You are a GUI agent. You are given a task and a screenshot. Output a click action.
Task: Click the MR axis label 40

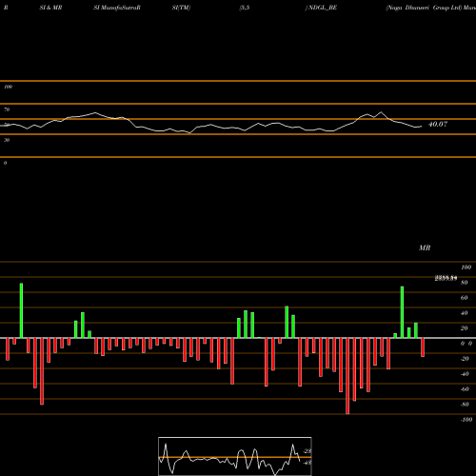tap(465, 313)
